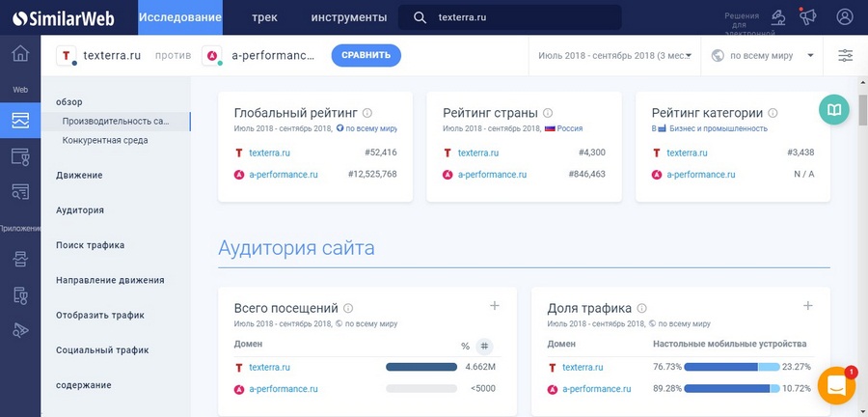Click info icon next to Глобальный рейтинг
This screenshot has height=417, width=868.
point(367,113)
